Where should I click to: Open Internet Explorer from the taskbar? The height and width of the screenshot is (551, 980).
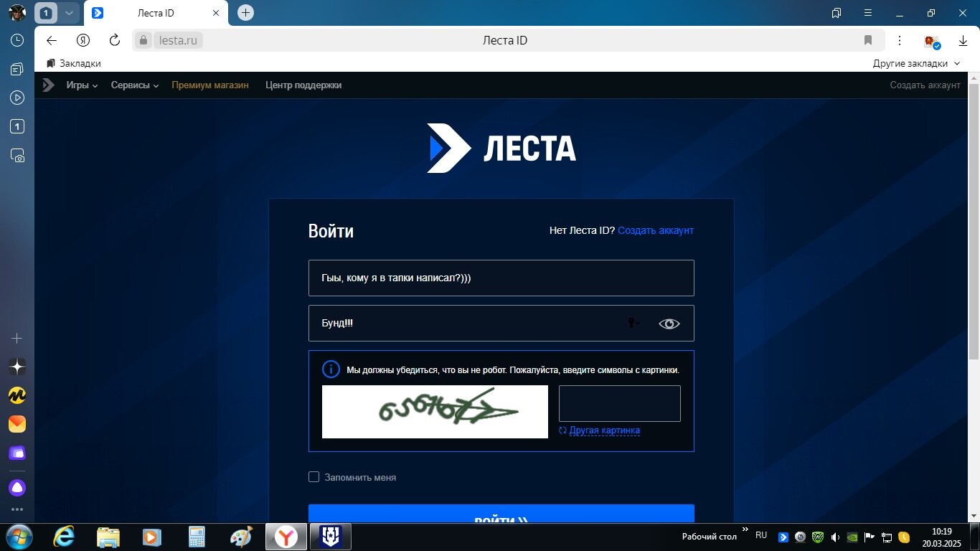(x=65, y=536)
